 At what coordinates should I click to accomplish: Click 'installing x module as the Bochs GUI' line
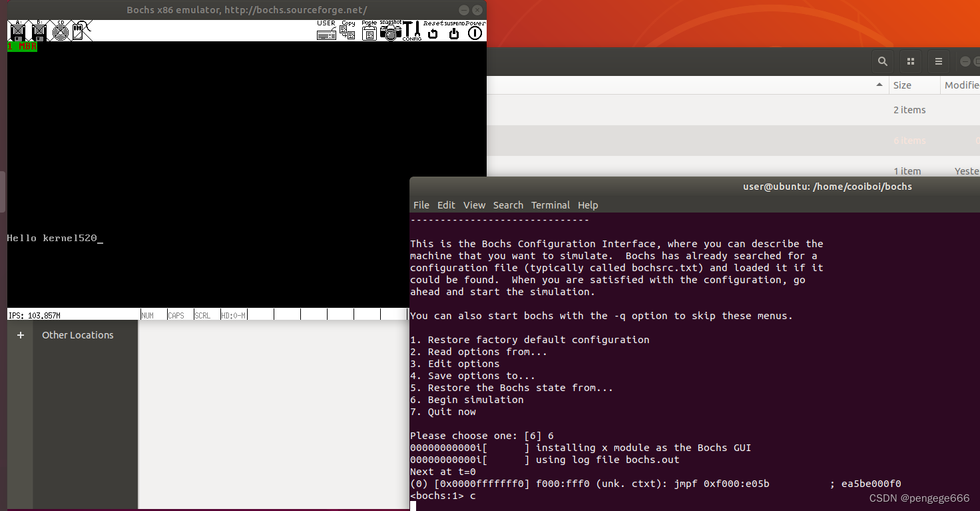643,448
